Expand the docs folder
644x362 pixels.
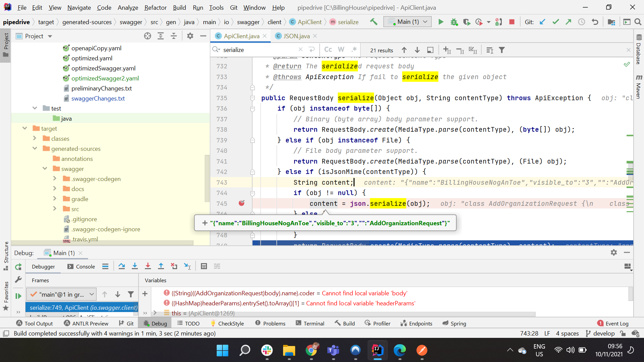tap(55, 189)
